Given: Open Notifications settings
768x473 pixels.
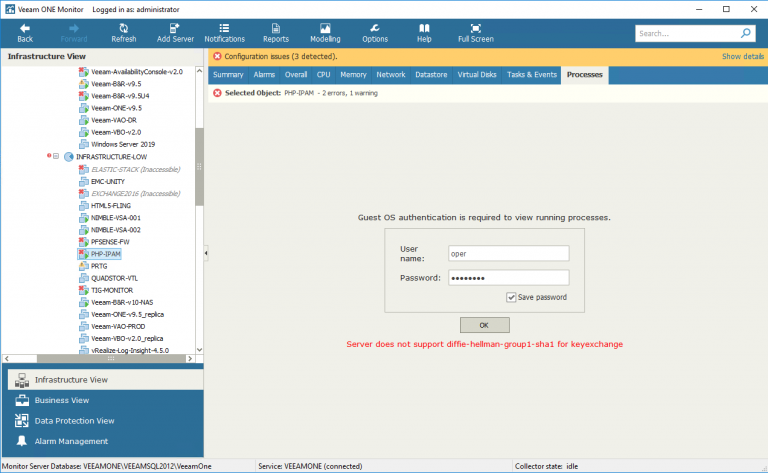Looking at the screenshot, I should coord(224,33).
